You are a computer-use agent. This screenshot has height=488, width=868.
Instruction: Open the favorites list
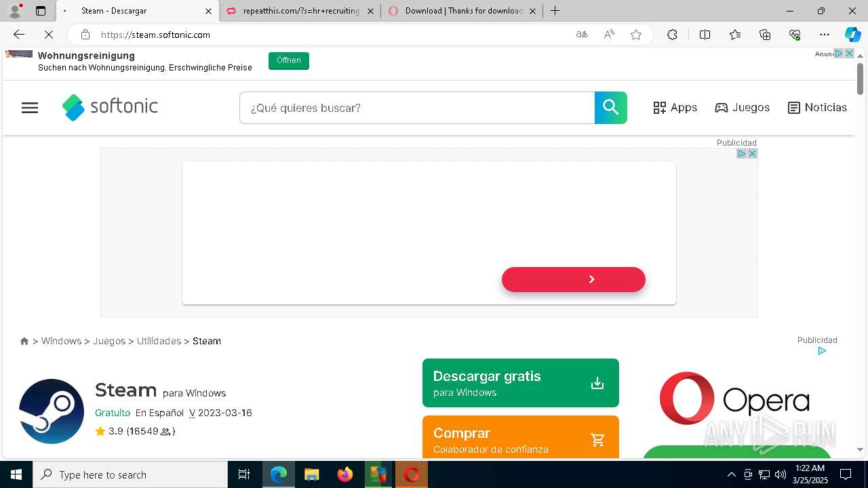(x=735, y=35)
